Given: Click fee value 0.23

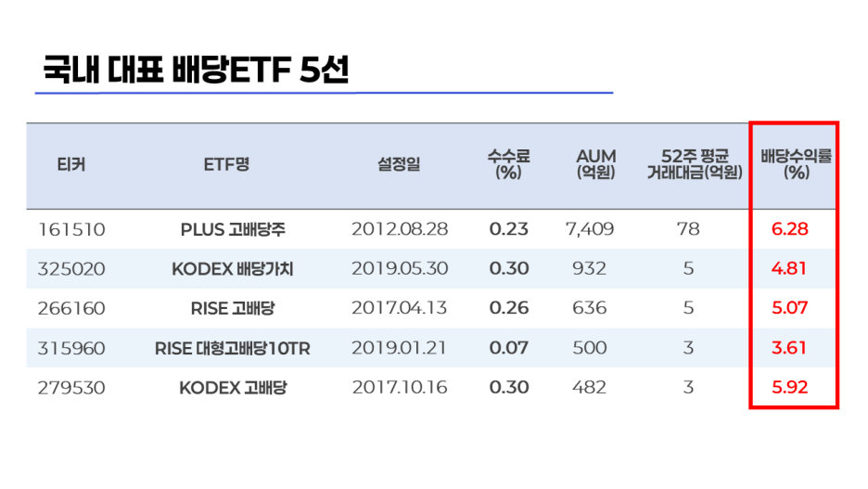Looking at the screenshot, I should [x=509, y=229].
